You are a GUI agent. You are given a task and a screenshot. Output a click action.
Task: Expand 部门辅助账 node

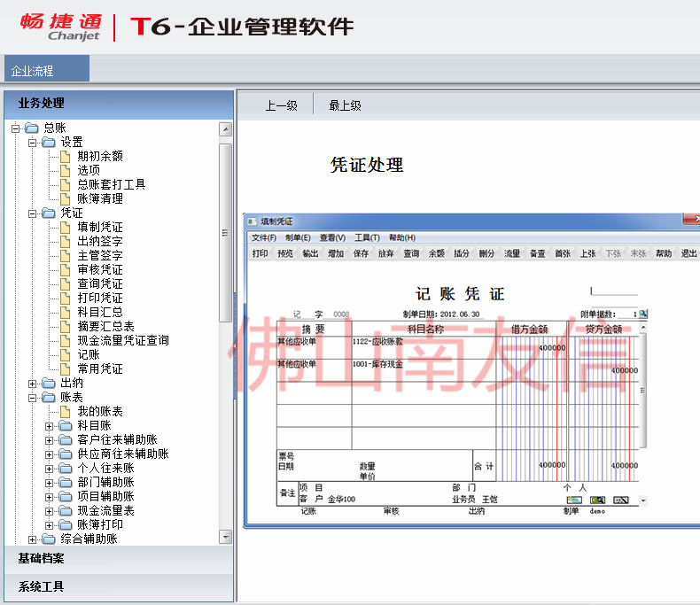(x=49, y=483)
